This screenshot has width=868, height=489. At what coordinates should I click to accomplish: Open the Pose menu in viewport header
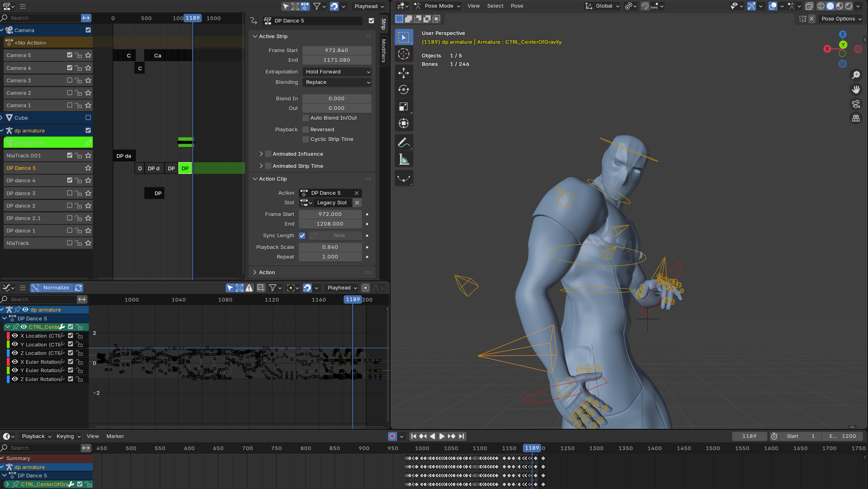pyautogui.click(x=517, y=6)
